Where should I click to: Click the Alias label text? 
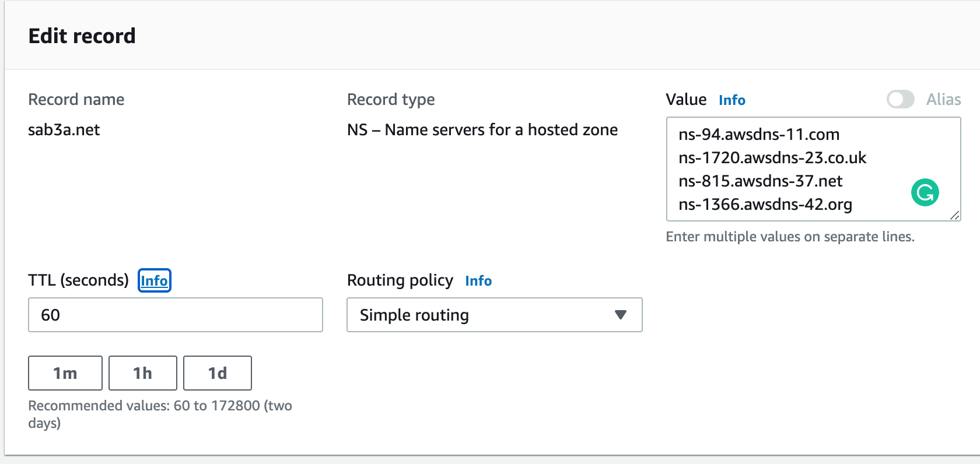pos(943,100)
